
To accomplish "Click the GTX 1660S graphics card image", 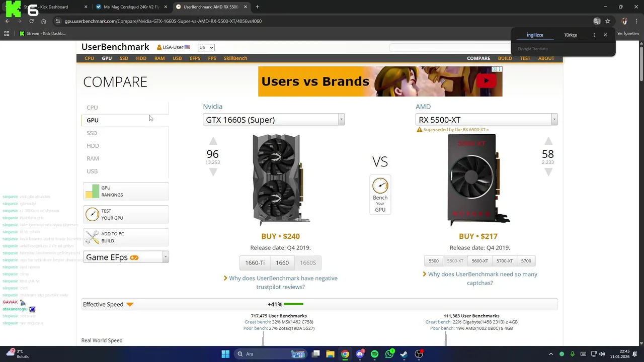I will (280, 179).
